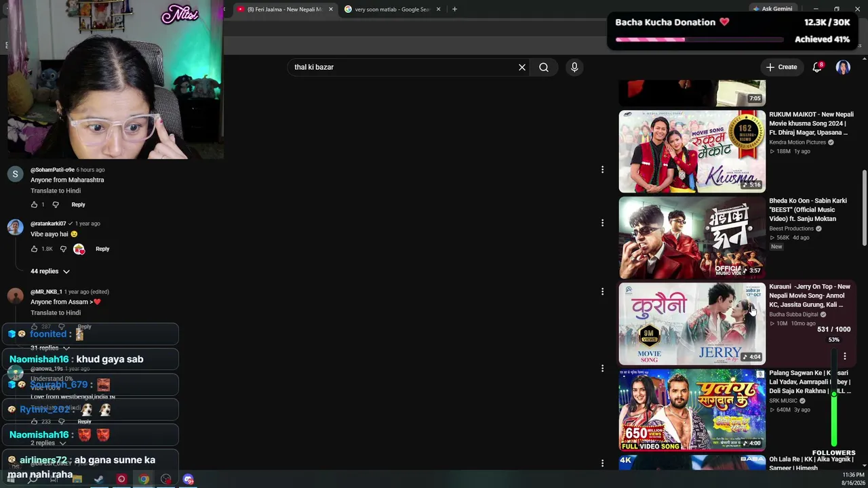
Task: Open @ratankarki07 channel from the comment
Action: 48,224
